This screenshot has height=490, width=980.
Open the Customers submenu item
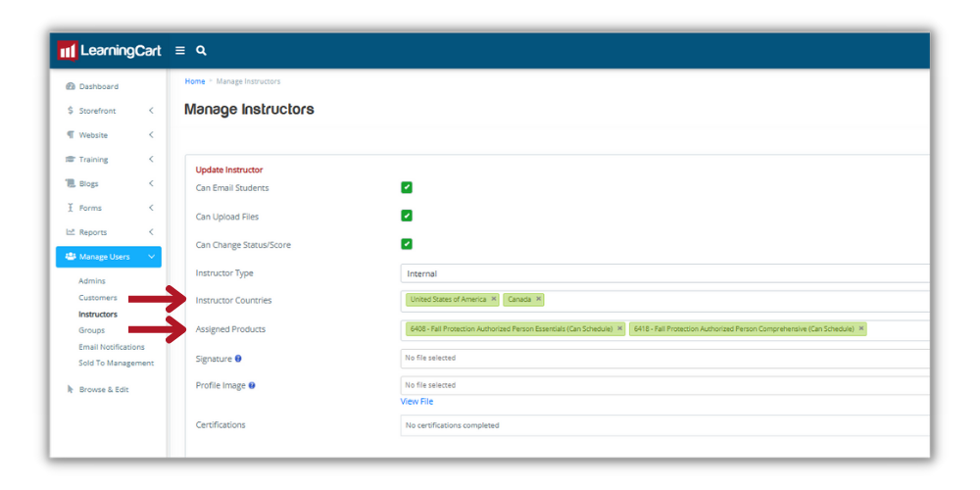(97, 298)
